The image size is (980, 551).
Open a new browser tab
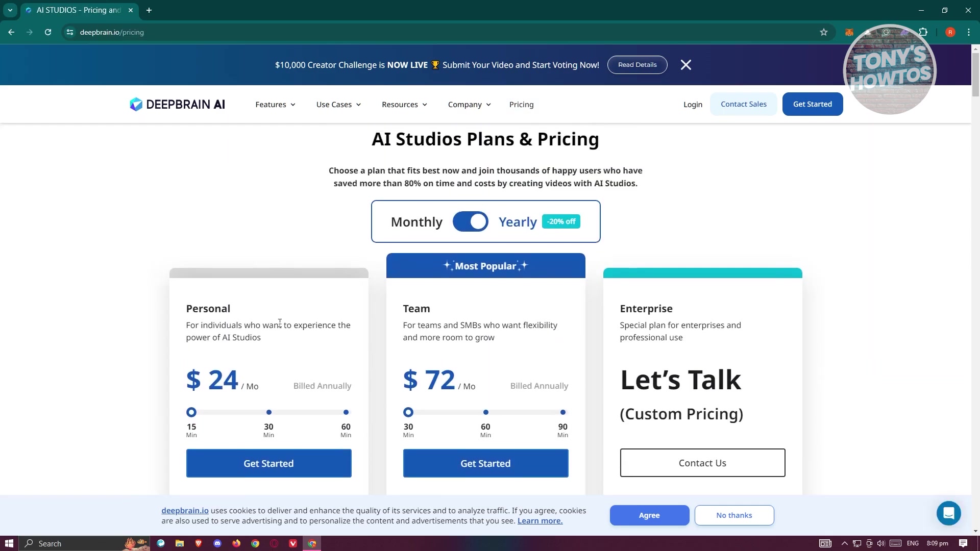(x=149, y=10)
